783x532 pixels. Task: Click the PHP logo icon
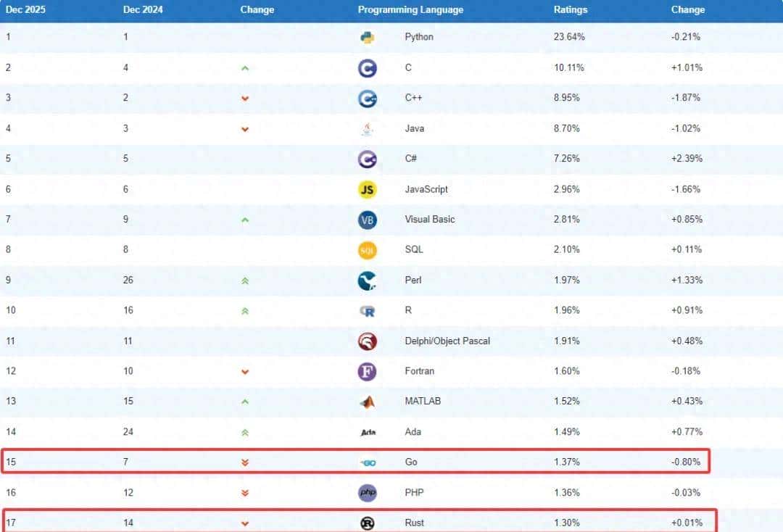pos(368,493)
